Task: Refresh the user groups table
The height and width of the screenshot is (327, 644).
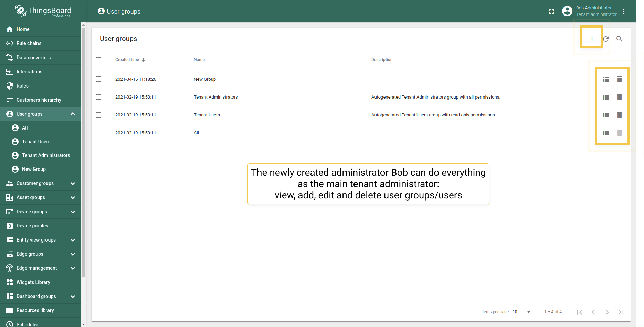Action: 606,39
